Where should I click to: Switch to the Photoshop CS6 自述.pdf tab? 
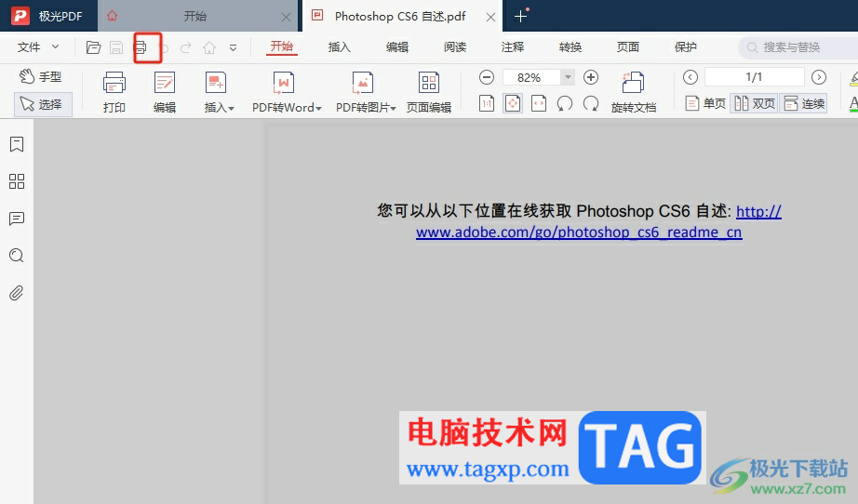(400, 17)
